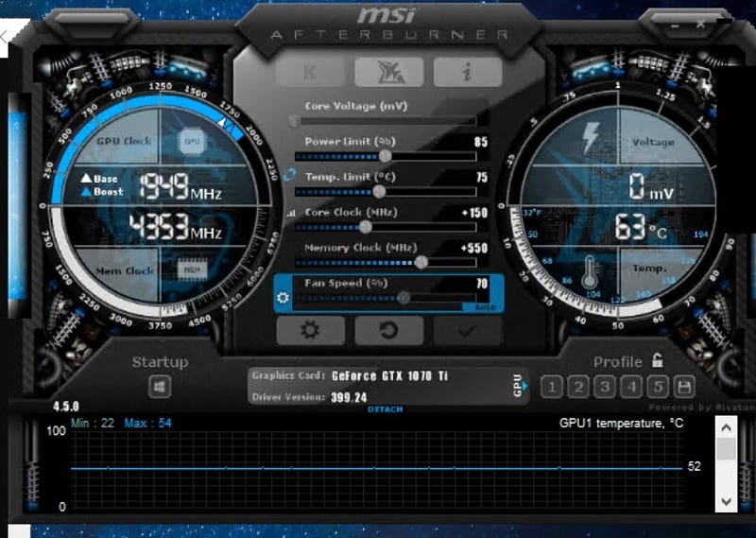Reset settings with circular arrow button
The image size is (756, 538).
point(389,331)
